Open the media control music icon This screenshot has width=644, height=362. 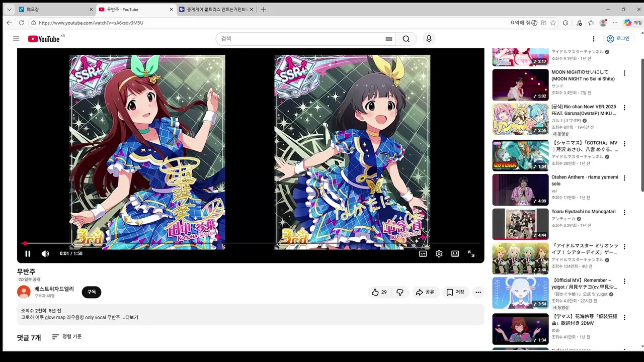tap(579, 23)
